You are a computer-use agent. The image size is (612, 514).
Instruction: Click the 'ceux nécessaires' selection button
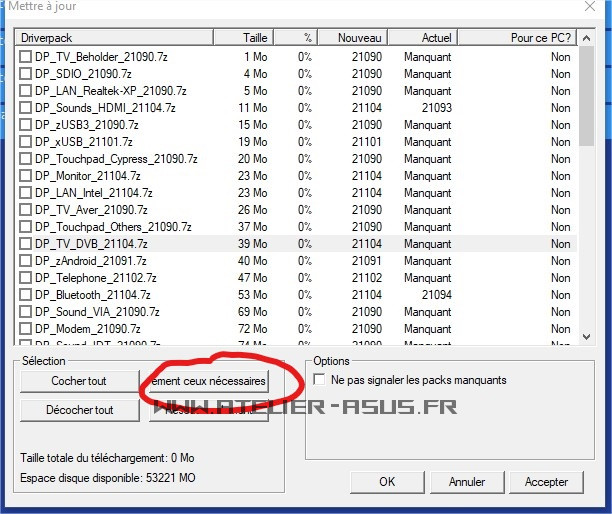click(x=208, y=381)
